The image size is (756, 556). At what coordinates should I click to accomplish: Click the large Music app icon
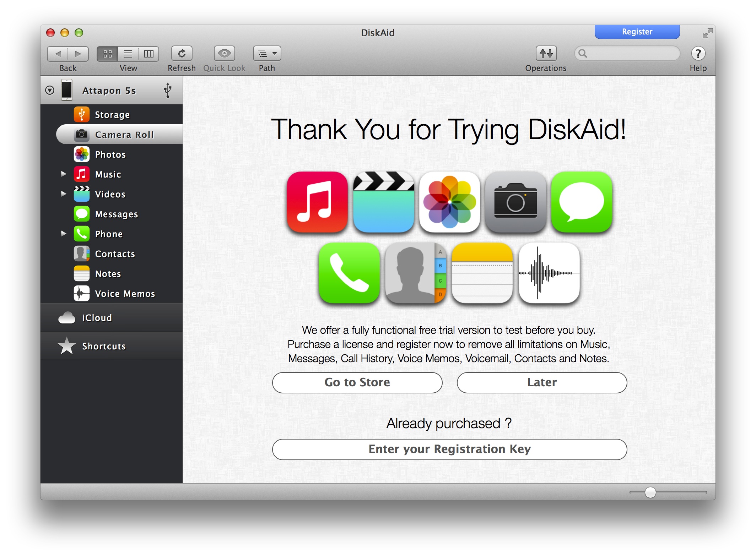coord(317,202)
